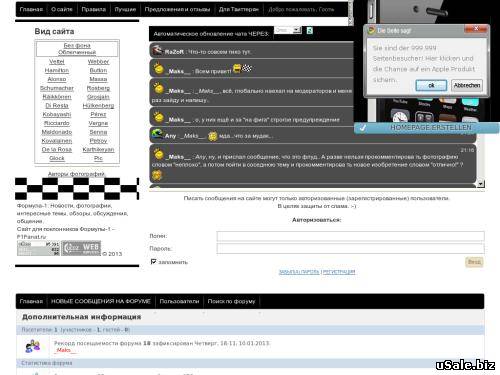Image resolution: width=500 pixels, height=375 pixels.
Task: Click the chat scrollbar down arrow
Action: tap(481, 184)
